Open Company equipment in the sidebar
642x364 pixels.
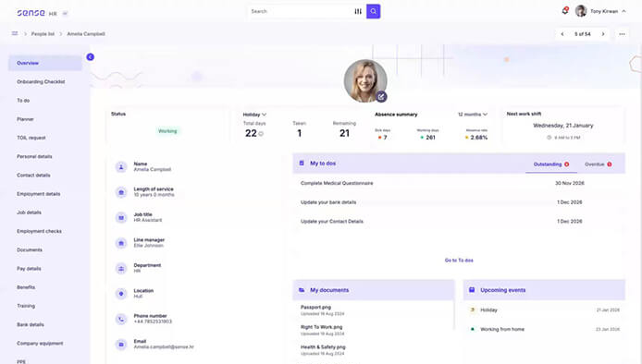(40, 344)
